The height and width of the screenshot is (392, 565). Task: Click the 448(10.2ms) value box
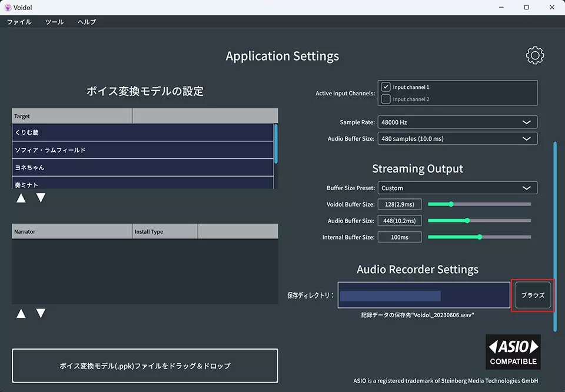(x=399, y=221)
